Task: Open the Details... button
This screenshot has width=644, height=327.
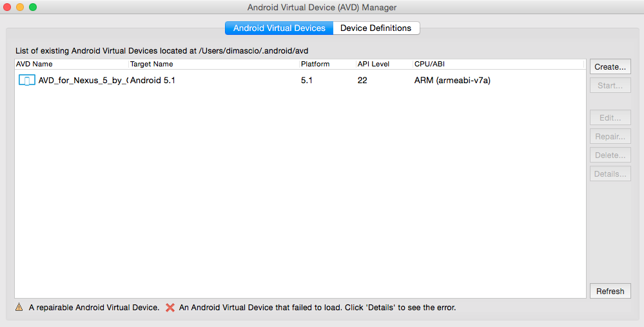Action: 610,174
